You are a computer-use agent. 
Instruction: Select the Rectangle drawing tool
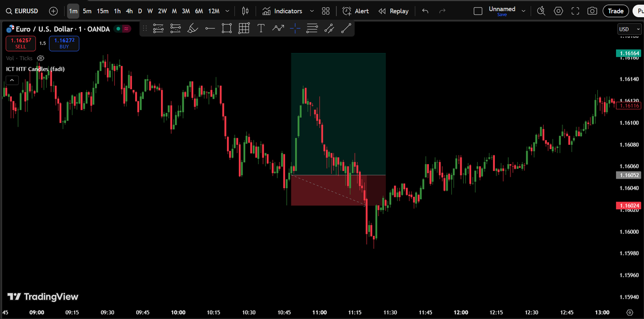click(x=226, y=28)
